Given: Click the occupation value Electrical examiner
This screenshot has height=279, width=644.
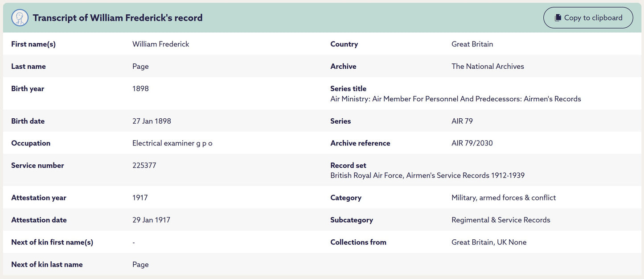Looking at the screenshot, I should click(172, 143).
